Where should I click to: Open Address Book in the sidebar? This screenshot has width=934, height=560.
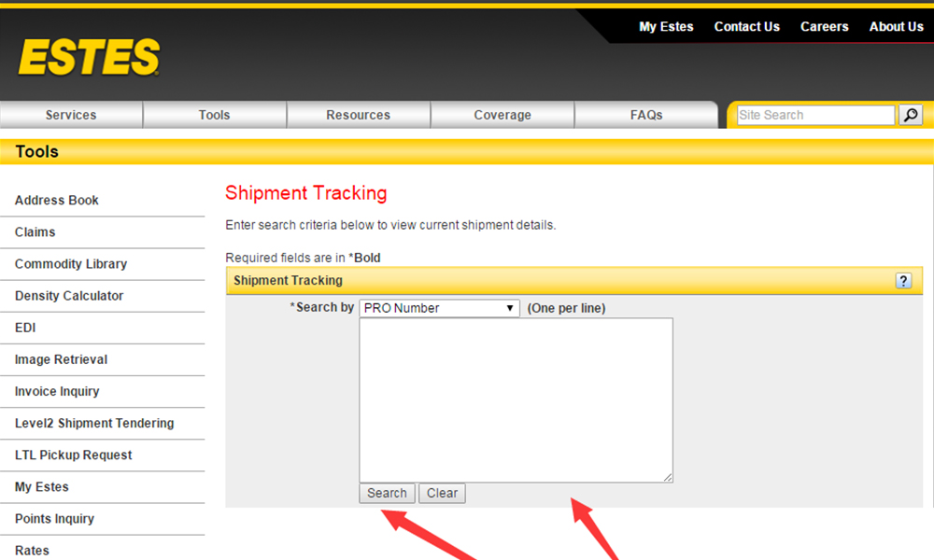click(57, 201)
